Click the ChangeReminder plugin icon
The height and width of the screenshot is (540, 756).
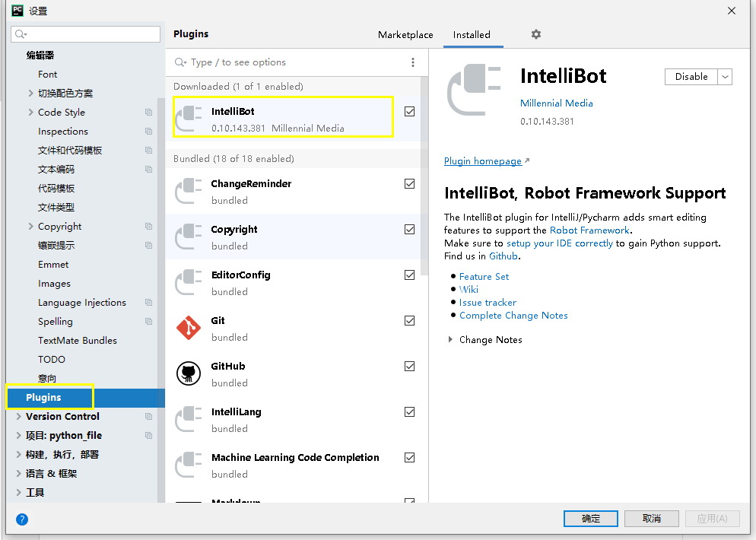[x=189, y=192]
